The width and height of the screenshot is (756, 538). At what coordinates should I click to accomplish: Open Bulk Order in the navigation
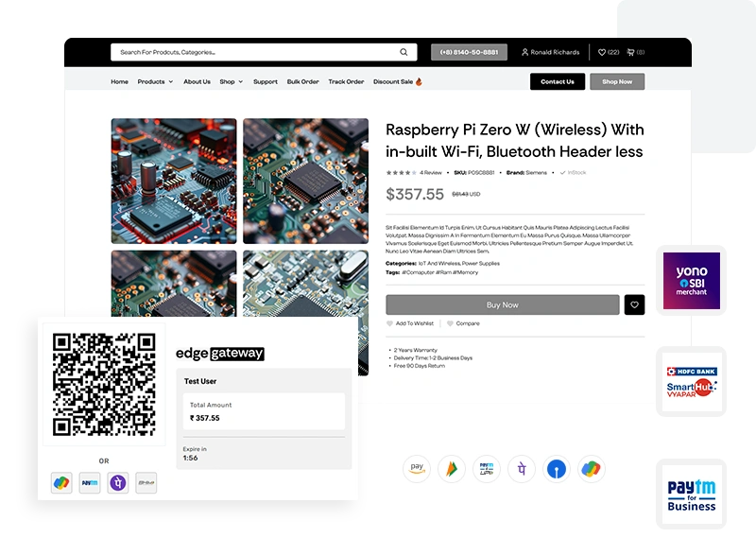coord(302,81)
